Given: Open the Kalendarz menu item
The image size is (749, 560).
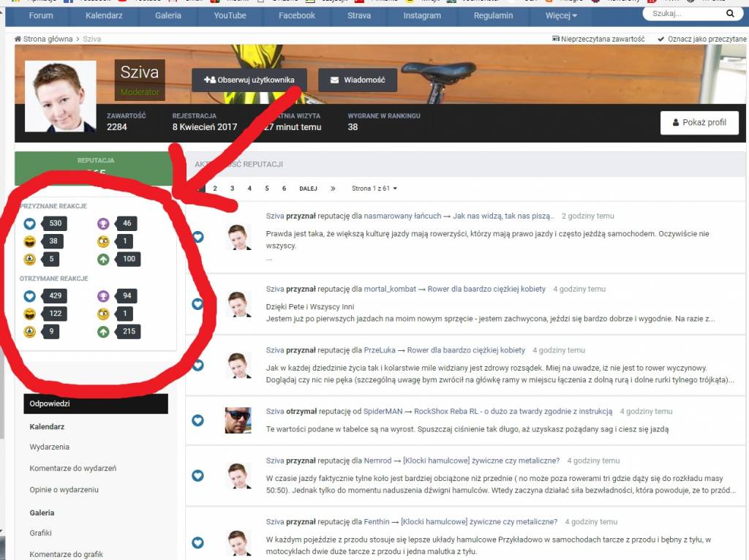Looking at the screenshot, I should 104,16.
